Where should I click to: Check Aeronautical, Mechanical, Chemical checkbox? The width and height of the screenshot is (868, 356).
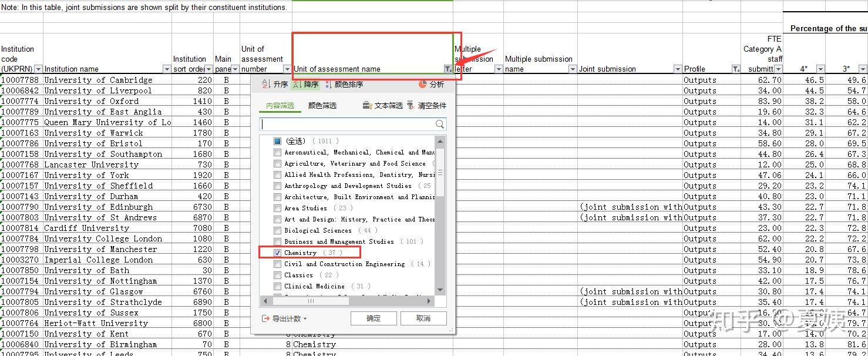point(277,153)
